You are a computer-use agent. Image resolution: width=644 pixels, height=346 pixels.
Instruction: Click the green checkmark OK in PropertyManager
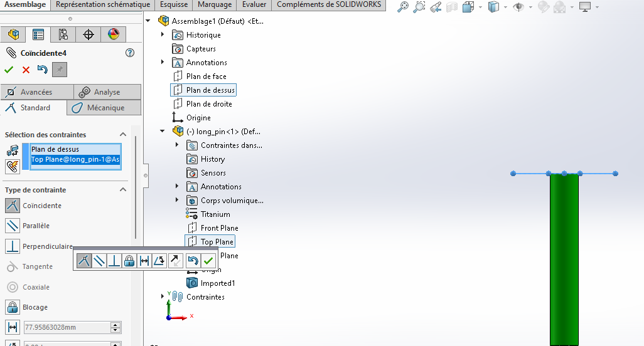(x=9, y=70)
